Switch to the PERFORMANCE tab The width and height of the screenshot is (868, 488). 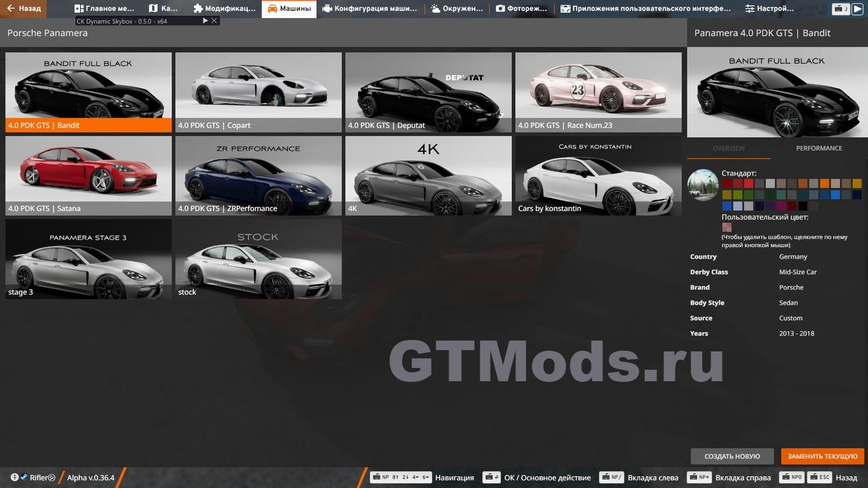(819, 148)
